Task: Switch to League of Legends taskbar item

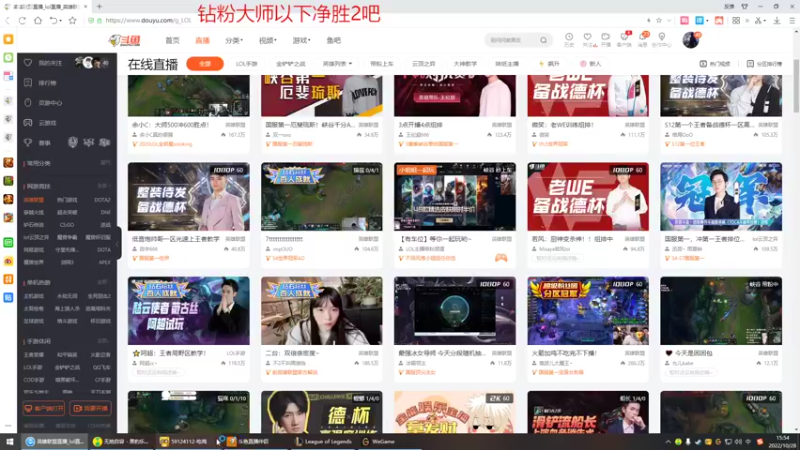Action: click(x=323, y=441)
